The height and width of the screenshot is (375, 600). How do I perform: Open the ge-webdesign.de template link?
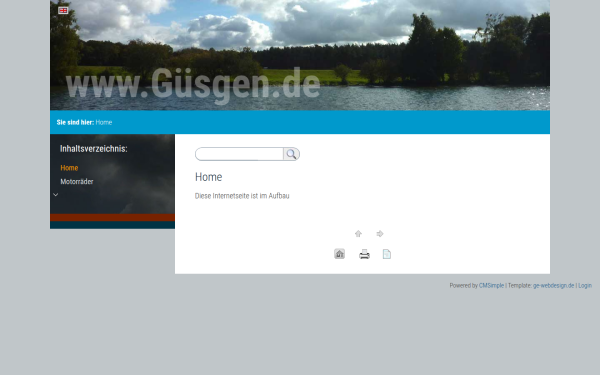click(x=553, y=285)
